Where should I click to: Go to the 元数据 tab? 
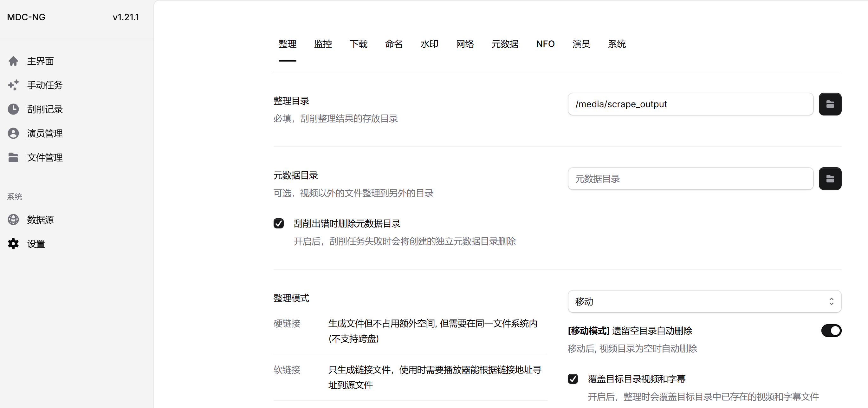click(504, 44)
